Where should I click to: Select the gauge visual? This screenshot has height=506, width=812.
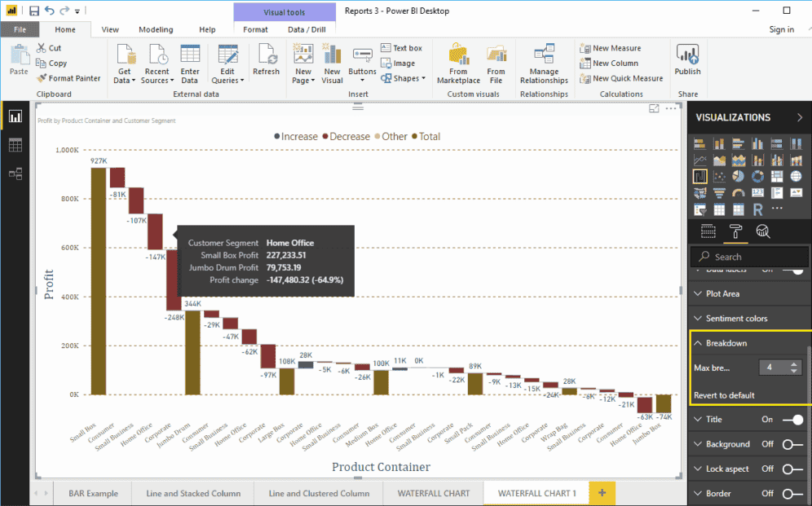pos(739,193)
